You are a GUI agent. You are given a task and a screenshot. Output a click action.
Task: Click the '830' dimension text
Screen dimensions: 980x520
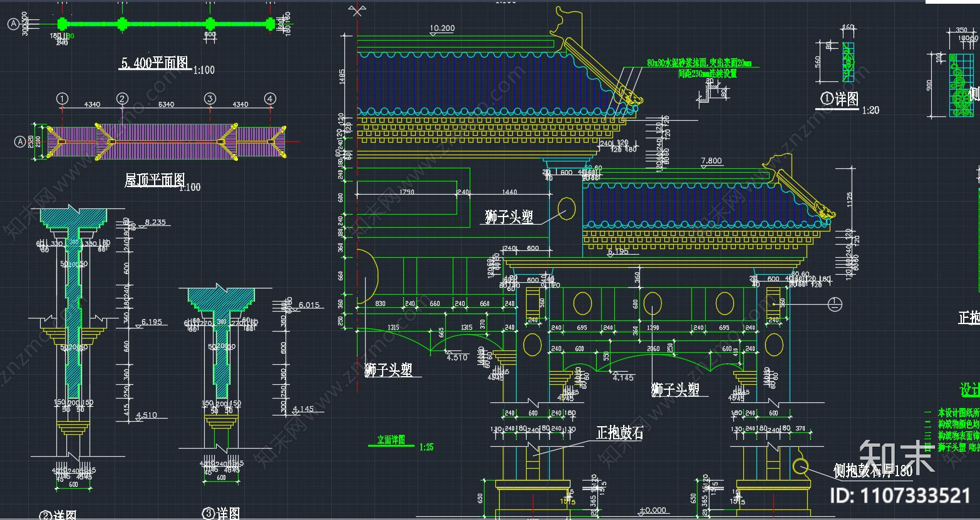(x=381, y=304)
